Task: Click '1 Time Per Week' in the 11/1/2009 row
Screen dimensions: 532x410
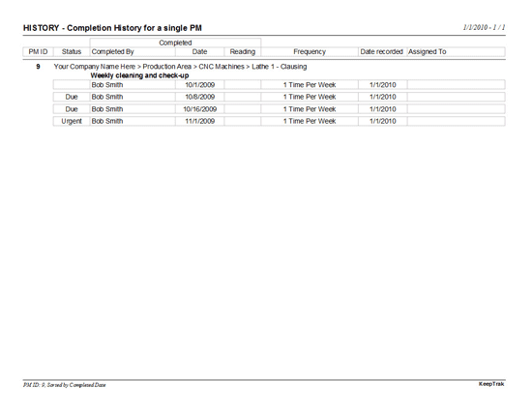Action: tap(310, 121)
